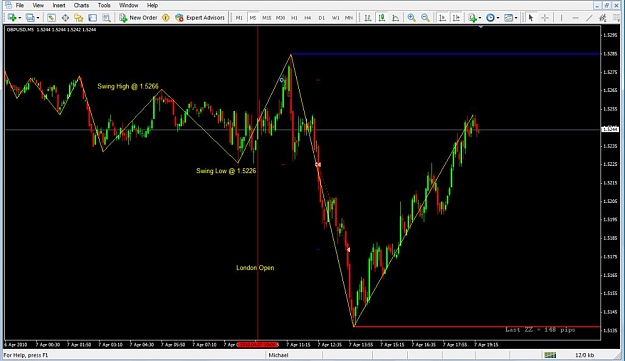This screenshot has width=625, height=361.
Task: Toggle the Expert Advisors button
Action: click(200, 18)
